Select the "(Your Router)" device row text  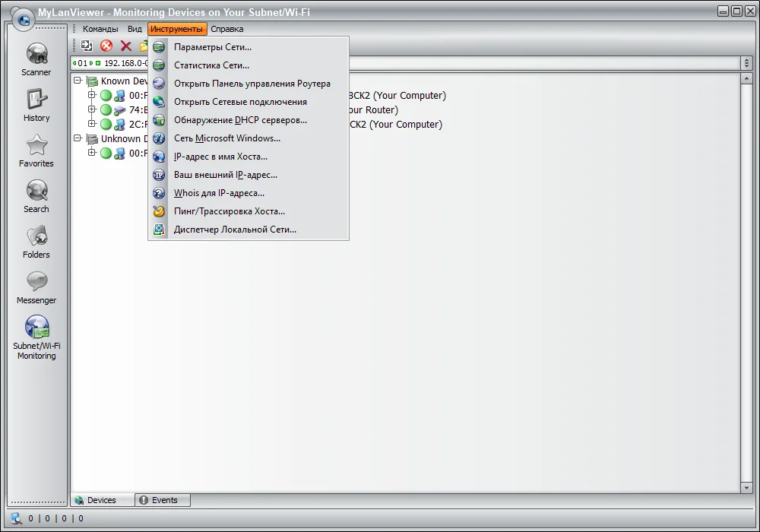click(x=372, y=110)
